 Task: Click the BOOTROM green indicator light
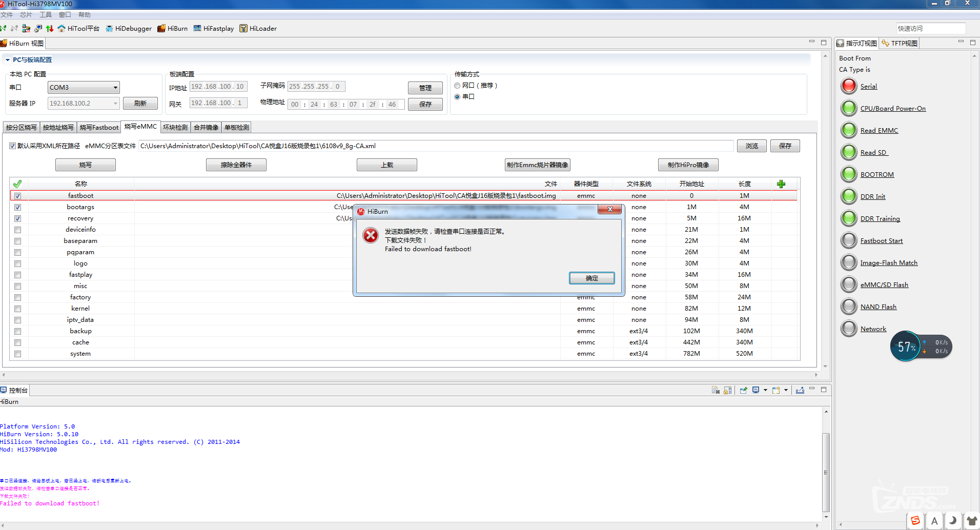point(849,174)
